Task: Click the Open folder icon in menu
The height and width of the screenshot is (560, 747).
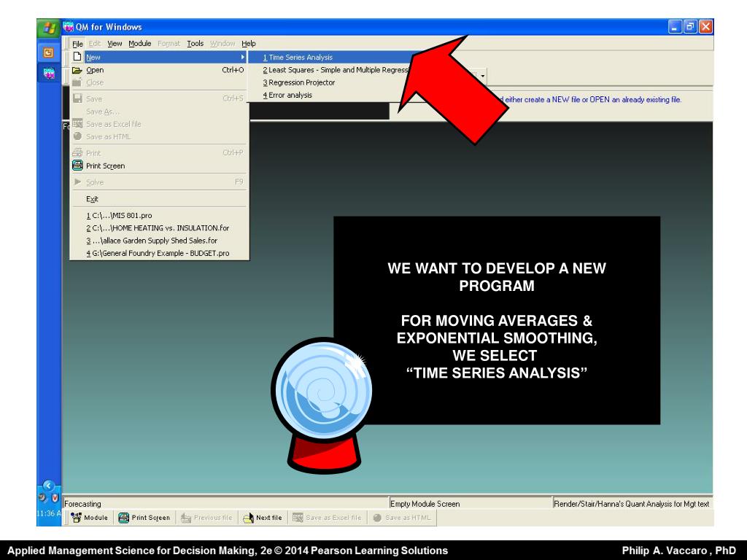Action: pos(77,70)
